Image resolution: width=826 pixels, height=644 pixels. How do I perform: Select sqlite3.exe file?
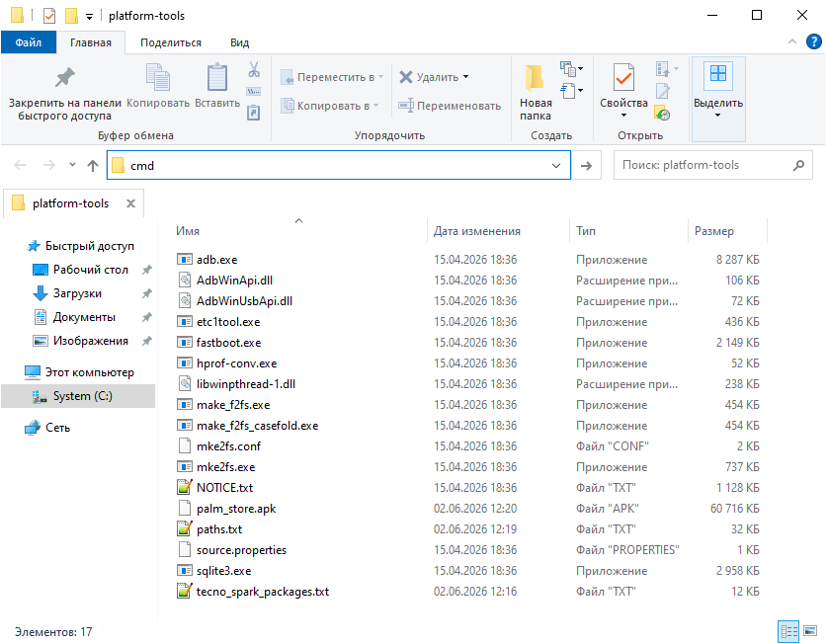coord(223,571)
